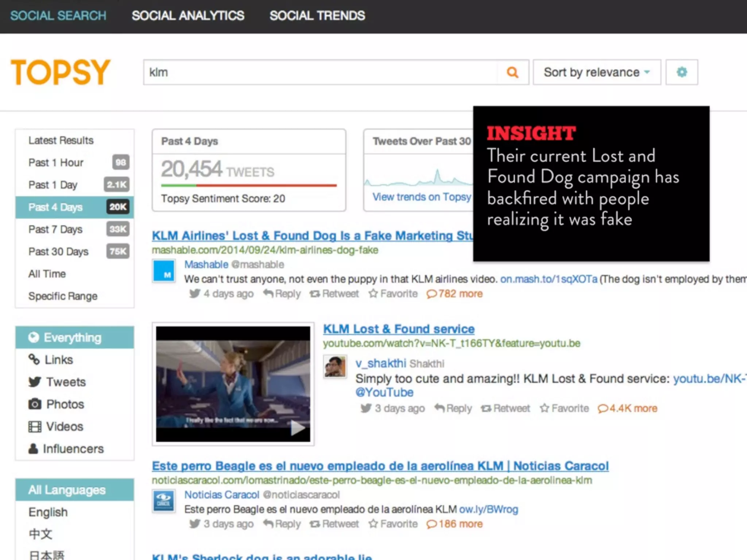Filter results by Influencers
The height and width of the screenshot is (560, 747).
click(75, 449)
